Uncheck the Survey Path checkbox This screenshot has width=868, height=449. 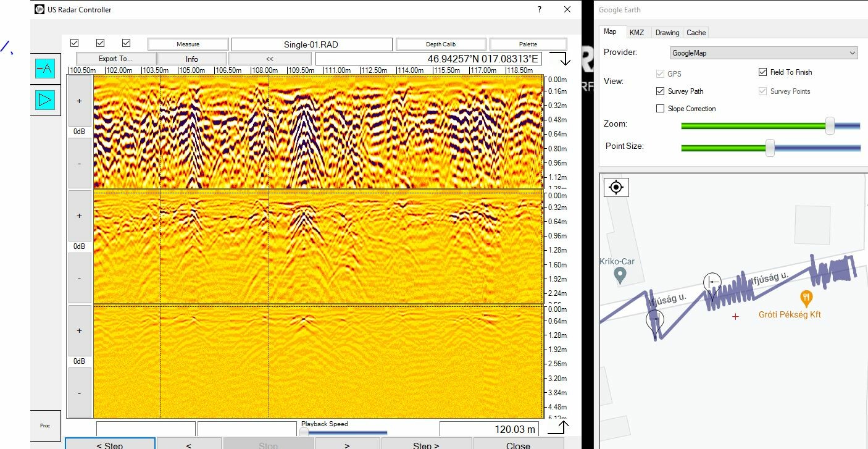(660, 91)
